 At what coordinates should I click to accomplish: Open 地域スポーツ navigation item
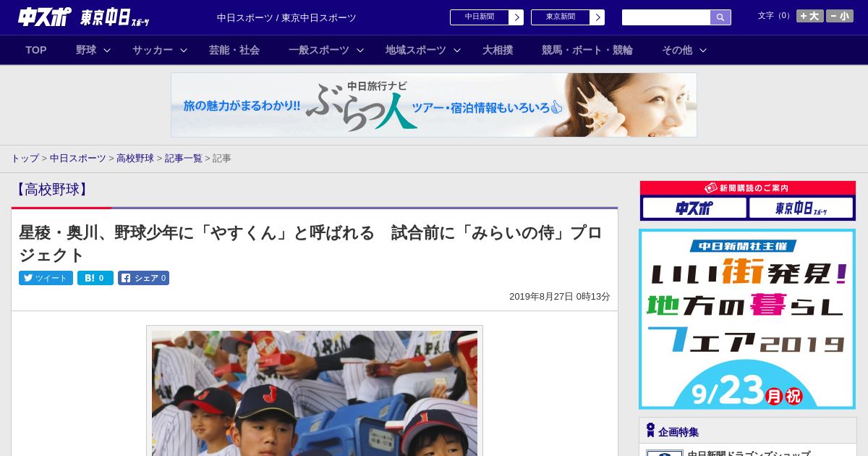(416, 50)
